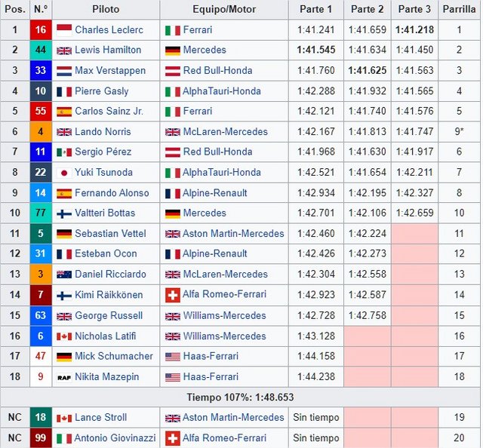Select the Tiempo 107%: 1:48.653 row
The width and height of the screenshot is (483, 448).
[240, 397]
